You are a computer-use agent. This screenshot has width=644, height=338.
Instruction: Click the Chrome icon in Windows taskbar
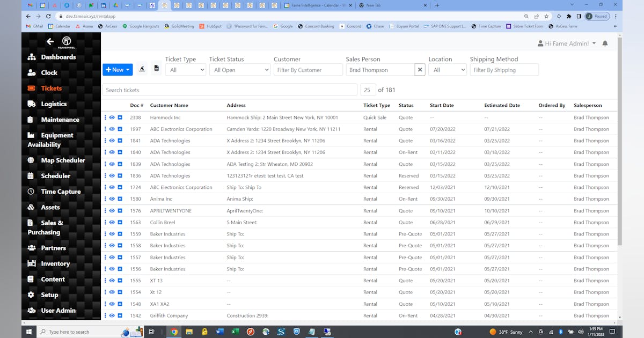174,332
